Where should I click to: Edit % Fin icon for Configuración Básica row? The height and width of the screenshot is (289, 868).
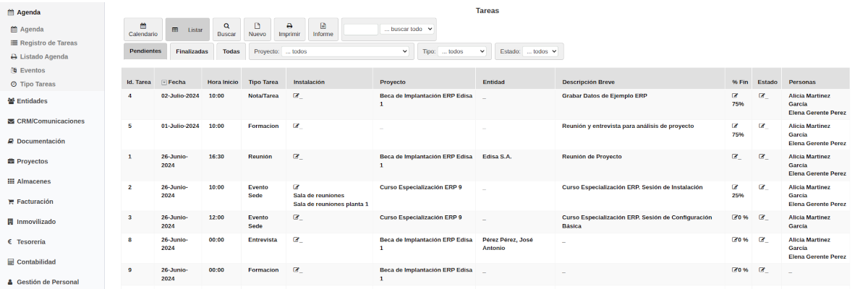tap(735, 217)
